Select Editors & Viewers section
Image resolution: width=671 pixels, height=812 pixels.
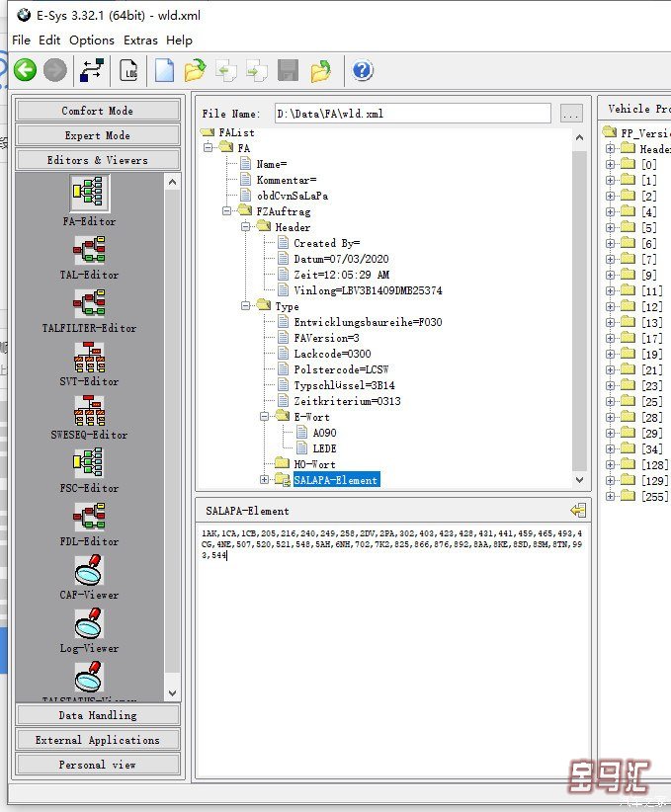(x=98, y=160)
